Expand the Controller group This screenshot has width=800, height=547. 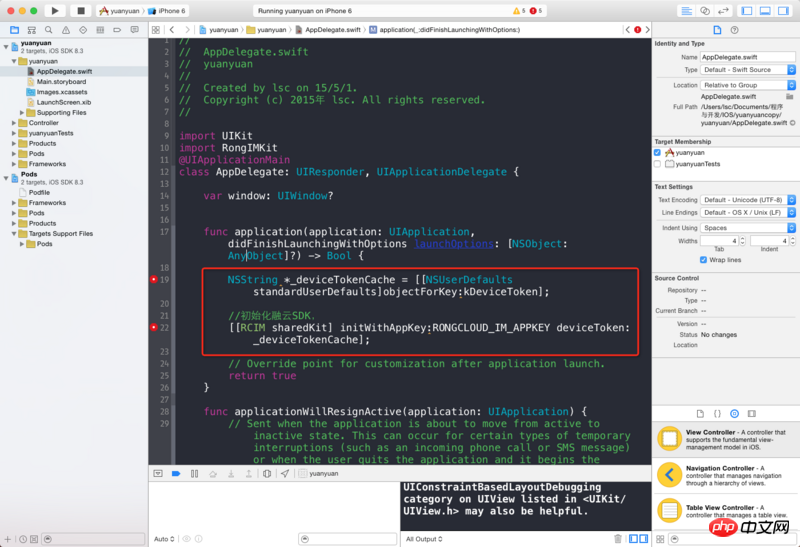point(14,123)
